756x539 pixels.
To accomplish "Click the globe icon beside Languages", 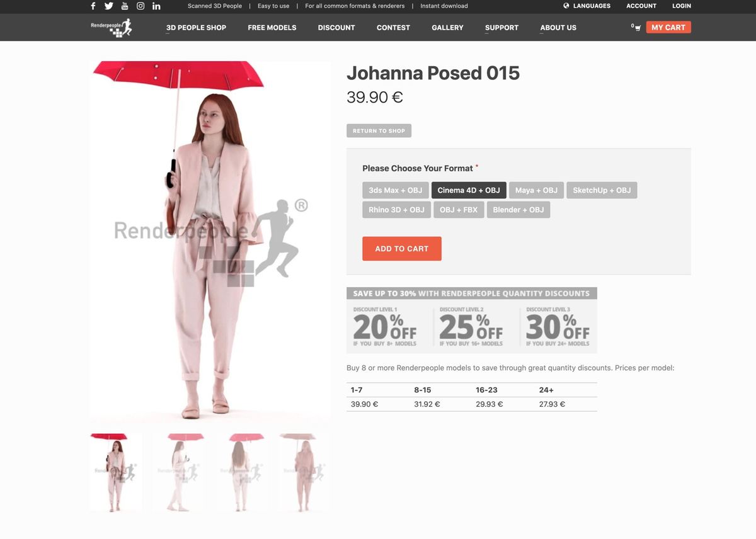I will coord(566,6).
